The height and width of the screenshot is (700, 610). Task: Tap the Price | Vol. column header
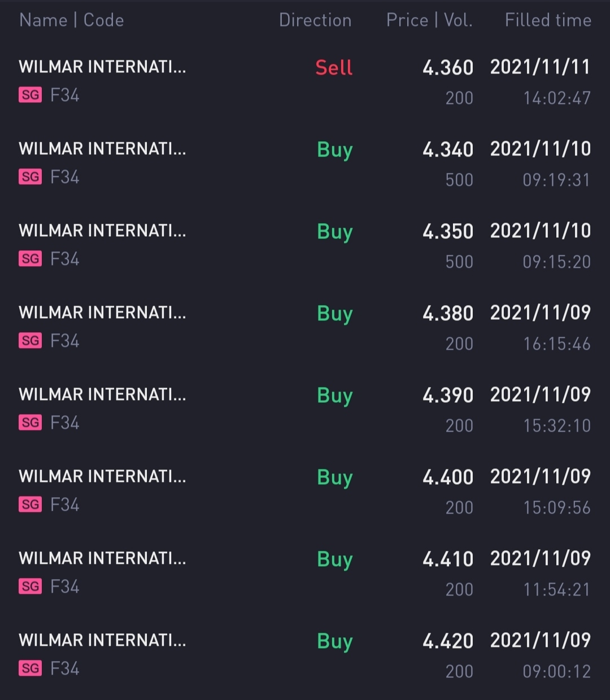[429, 20]
